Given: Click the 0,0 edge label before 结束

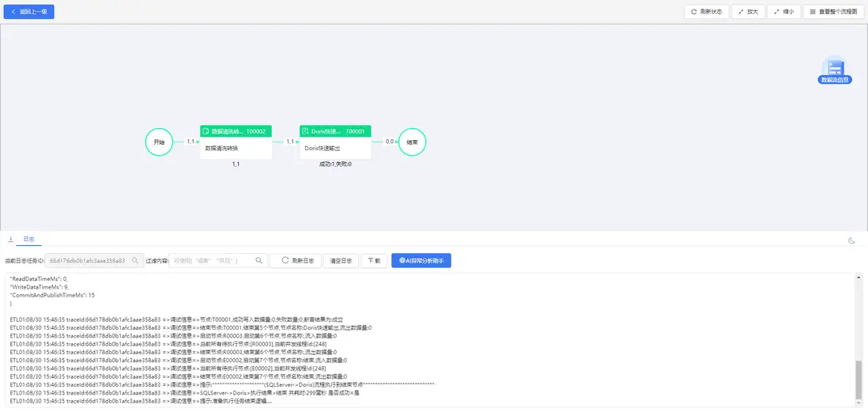Looking at the screenshot, I should click(x=390, y=142).
